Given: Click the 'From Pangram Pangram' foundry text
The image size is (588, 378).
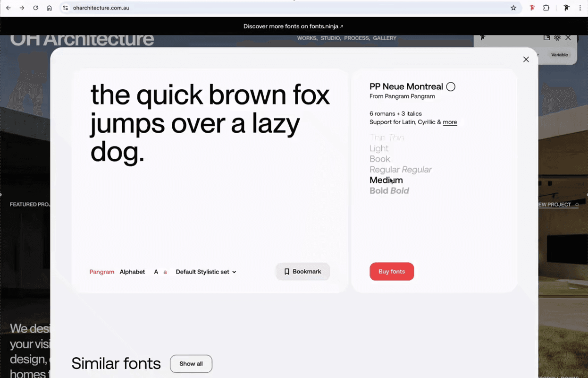Looking at the screenshot, I should (402, 96).
